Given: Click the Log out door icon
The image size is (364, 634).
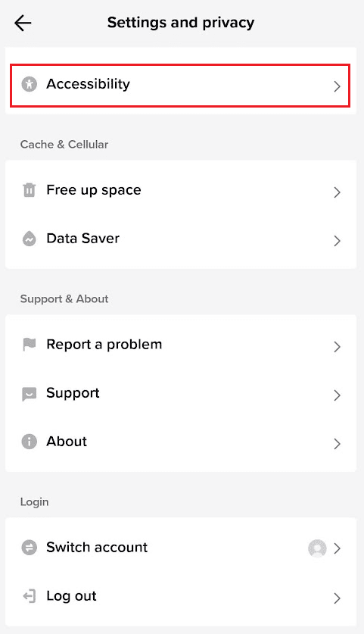Looking at the screenshot, I should point(29,596).
